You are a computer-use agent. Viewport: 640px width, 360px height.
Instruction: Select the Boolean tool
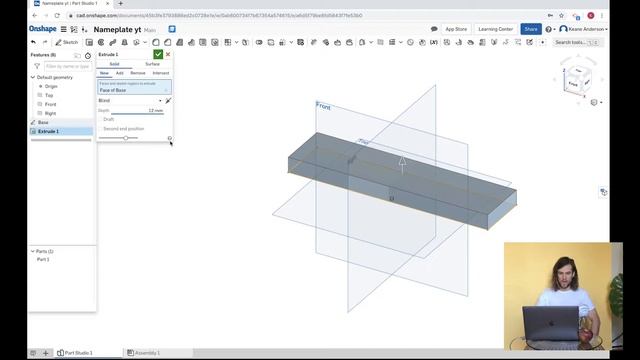[259, 42]
